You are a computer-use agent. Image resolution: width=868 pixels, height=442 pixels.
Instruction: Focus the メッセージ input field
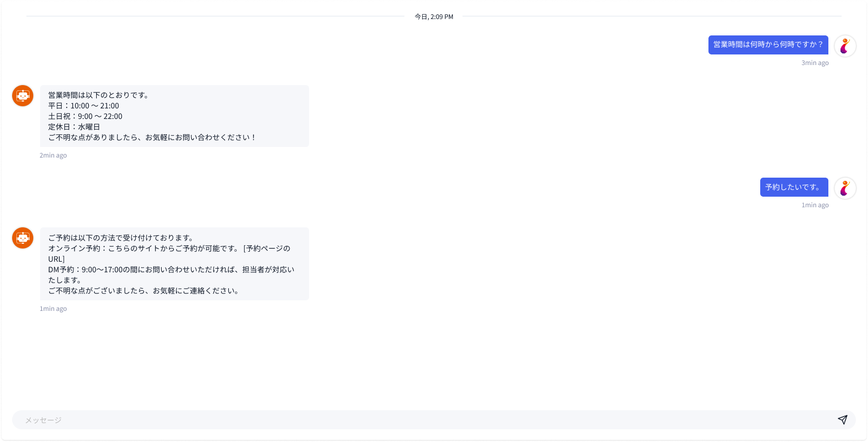click(423, 420)
